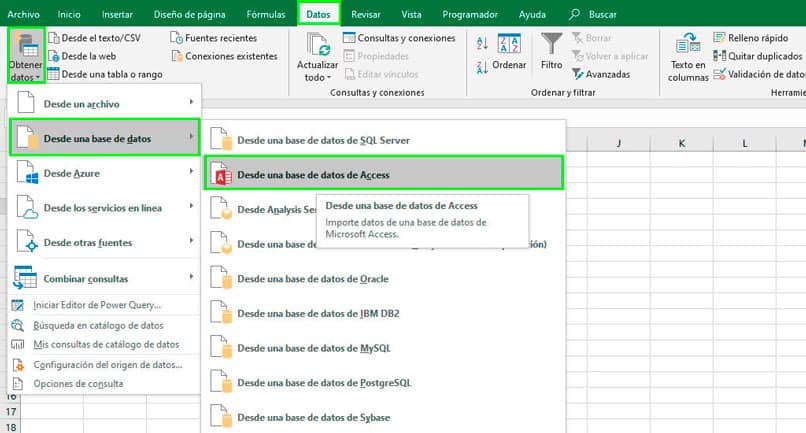Open Conexiones existentes
Image resolution: width=806 pixels, height=433 pixels.
pos(225,56)
